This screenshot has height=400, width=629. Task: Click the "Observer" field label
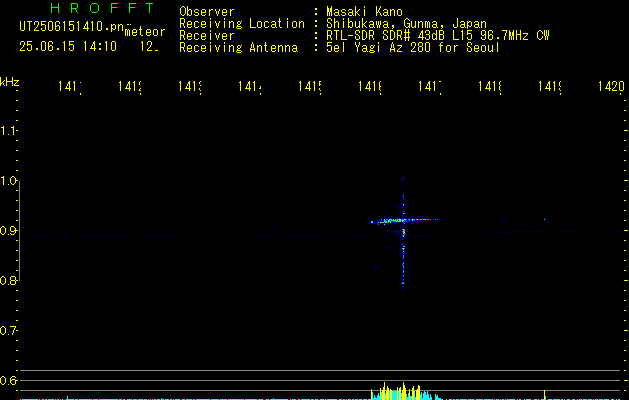coord(207,12)
